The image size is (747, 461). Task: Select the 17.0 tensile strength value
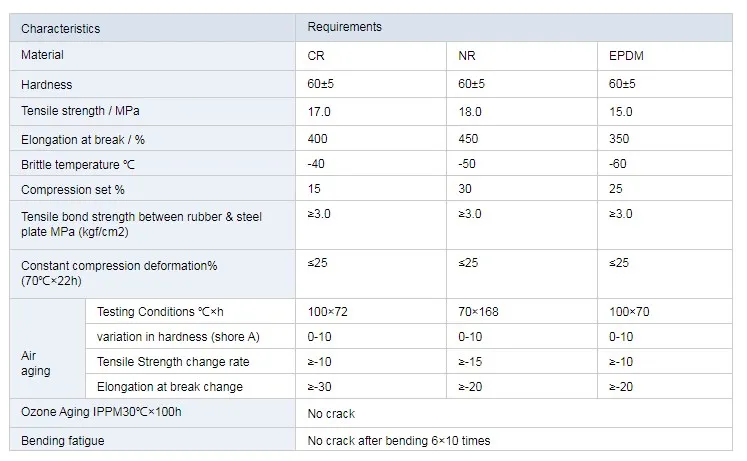(x=319, y=112)
